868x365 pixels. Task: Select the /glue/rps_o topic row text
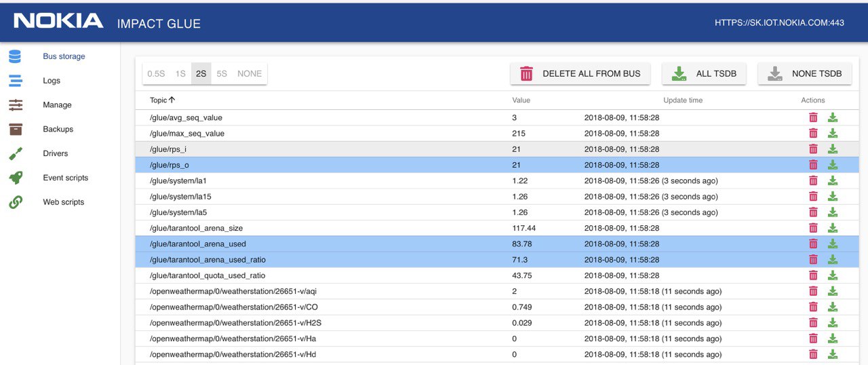coord(170,165)
